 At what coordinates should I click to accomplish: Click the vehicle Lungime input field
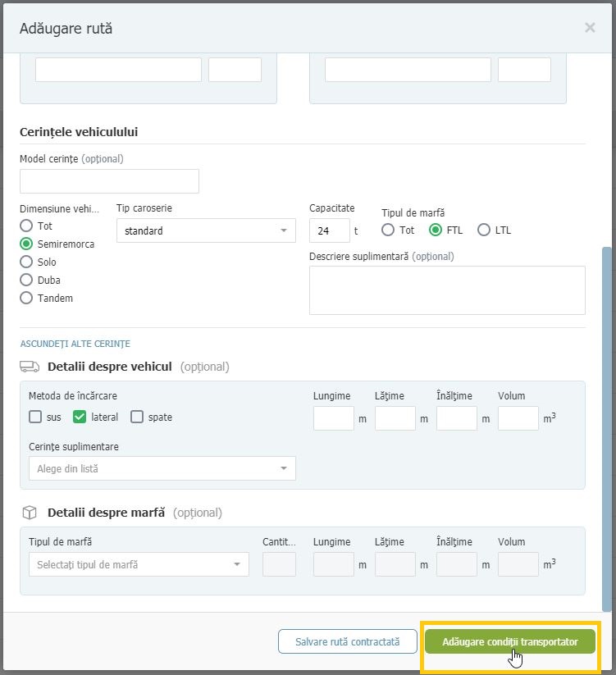(x=334, y=418)
